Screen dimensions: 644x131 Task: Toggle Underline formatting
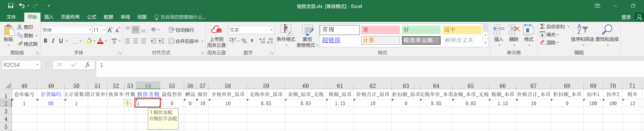[61, 41]
